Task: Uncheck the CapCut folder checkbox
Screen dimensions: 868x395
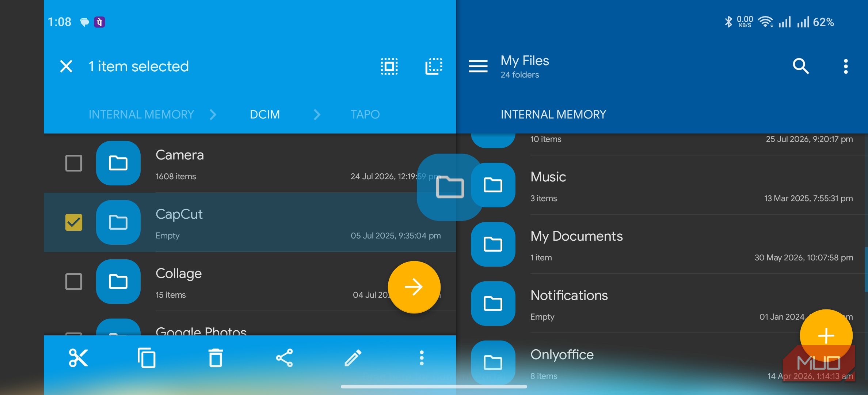Action: pos(73,222)
